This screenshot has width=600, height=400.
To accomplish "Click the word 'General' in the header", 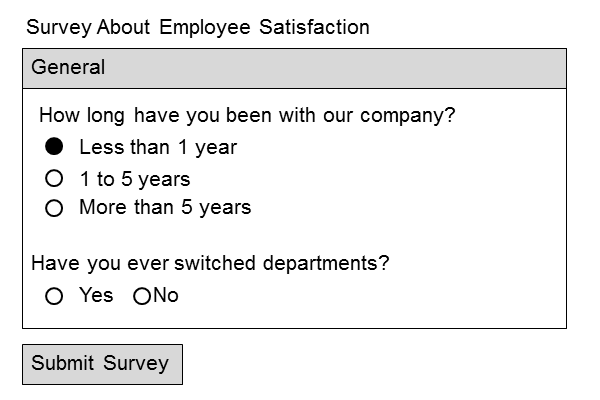I will [68, 68].
